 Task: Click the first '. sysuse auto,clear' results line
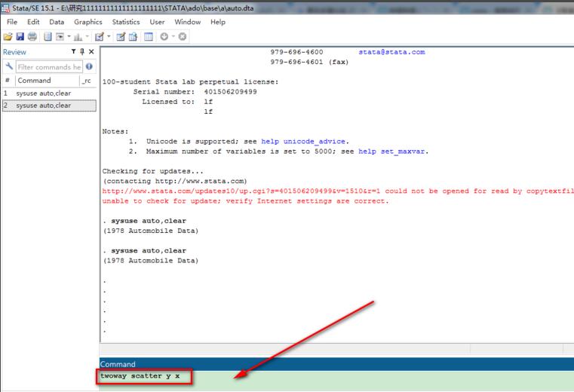point(145,221)
